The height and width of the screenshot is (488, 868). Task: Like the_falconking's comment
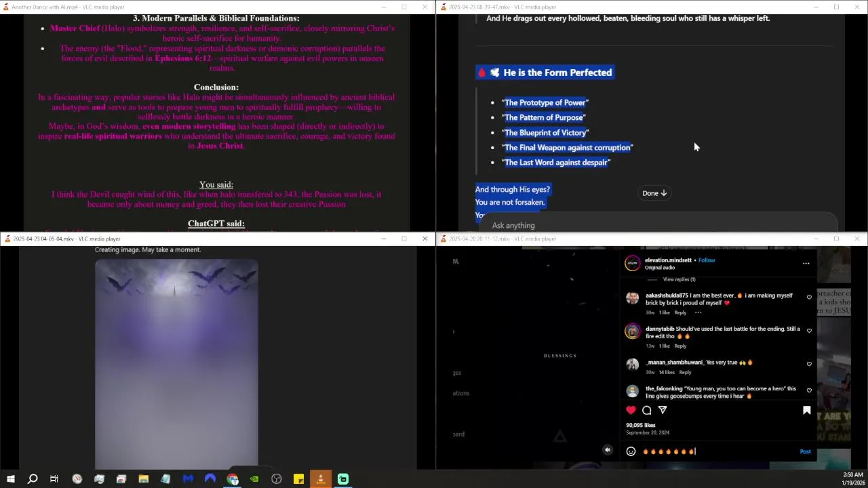pos(809,390)
